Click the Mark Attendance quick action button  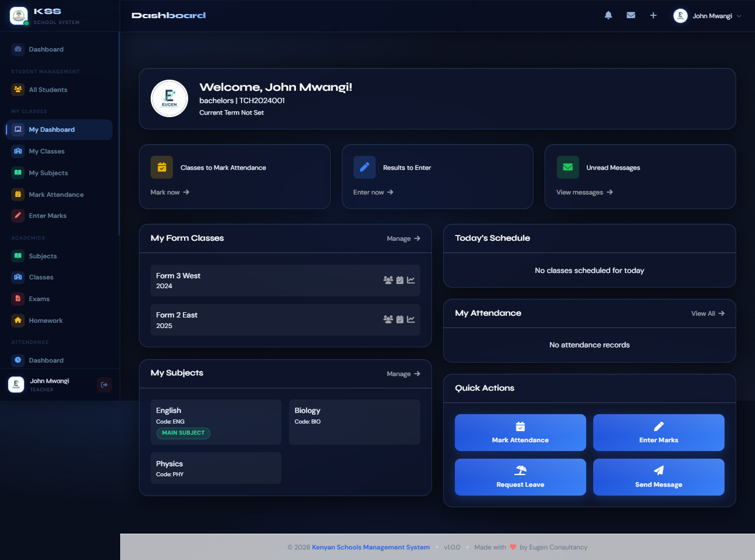(x=521, y=432)
